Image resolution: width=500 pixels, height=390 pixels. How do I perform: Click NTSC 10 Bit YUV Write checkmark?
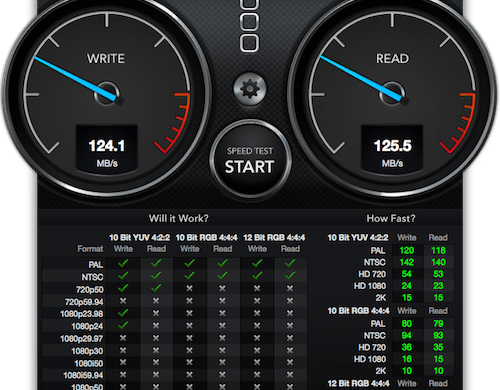click(x=123, y=276)
